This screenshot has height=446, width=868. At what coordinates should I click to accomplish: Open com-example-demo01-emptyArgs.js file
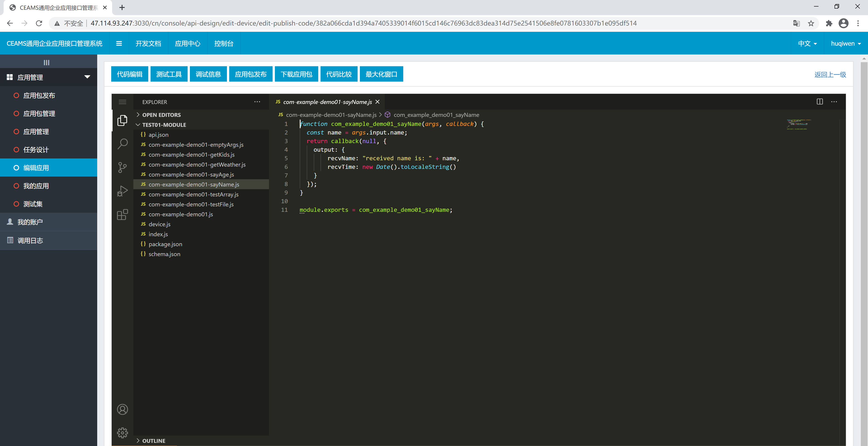201,144
